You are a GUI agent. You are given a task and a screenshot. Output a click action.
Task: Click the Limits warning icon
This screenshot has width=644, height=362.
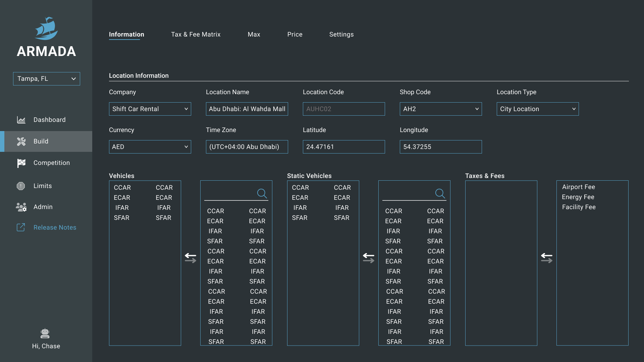click(x=21, y=186)
